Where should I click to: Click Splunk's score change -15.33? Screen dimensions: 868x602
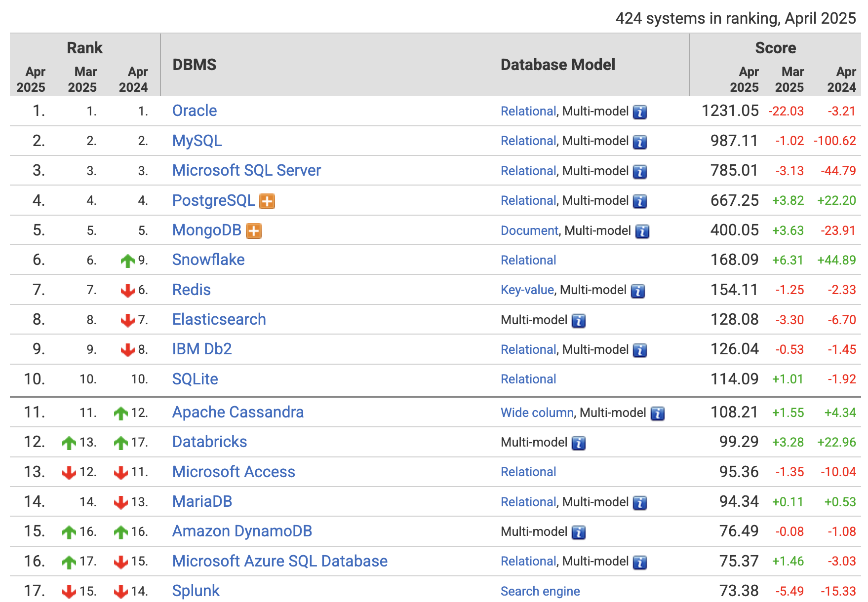click(838, 591)
